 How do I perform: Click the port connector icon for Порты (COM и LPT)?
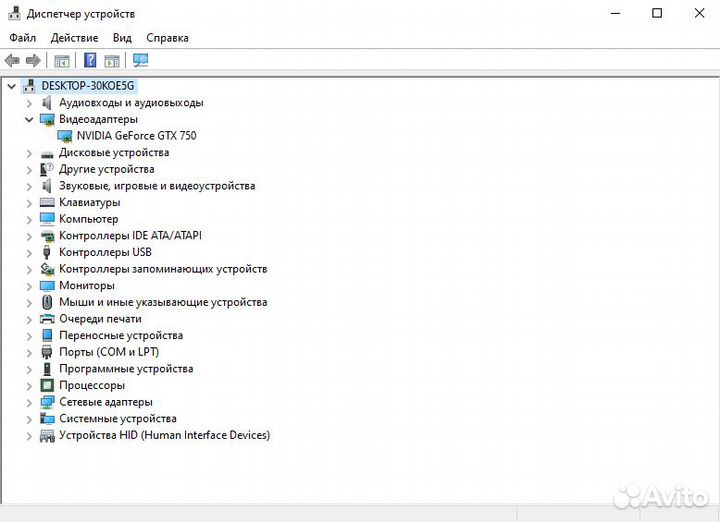[47, 352]
